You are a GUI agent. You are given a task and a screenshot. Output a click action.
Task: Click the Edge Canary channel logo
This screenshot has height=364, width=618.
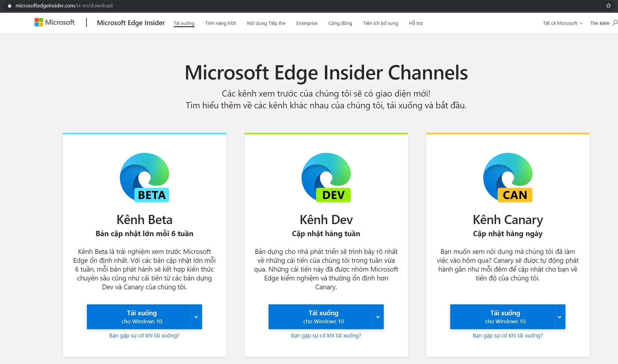[x=508, y=177]
